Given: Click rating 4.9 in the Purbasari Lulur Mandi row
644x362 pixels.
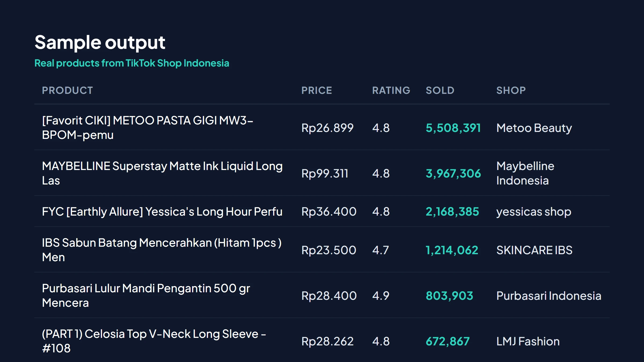Looking at the screenshot, I should (x=380, y=296).
